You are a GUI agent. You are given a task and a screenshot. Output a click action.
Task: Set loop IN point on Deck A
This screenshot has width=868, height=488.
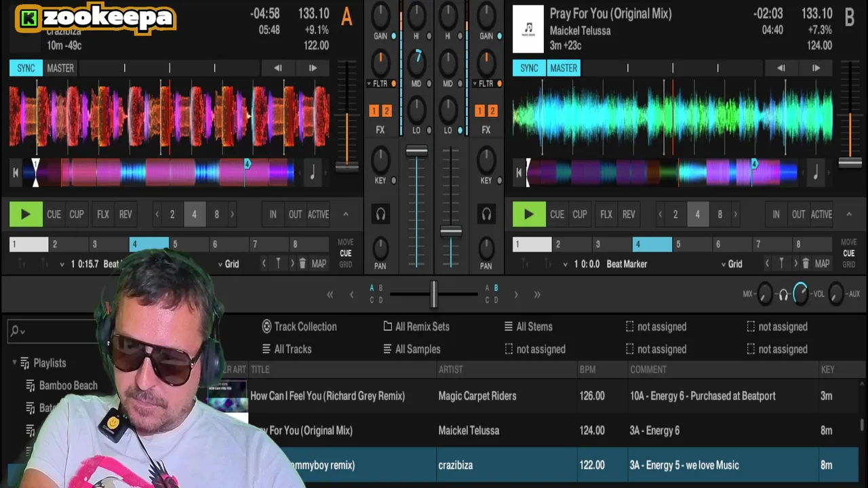(273, 214)
